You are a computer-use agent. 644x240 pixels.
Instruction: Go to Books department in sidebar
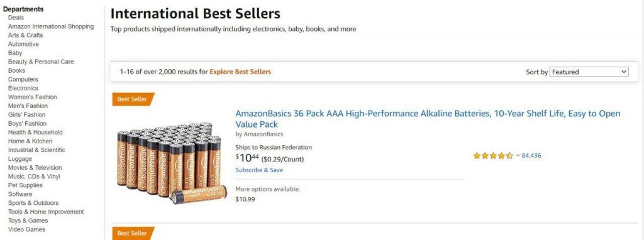point(16,70)
